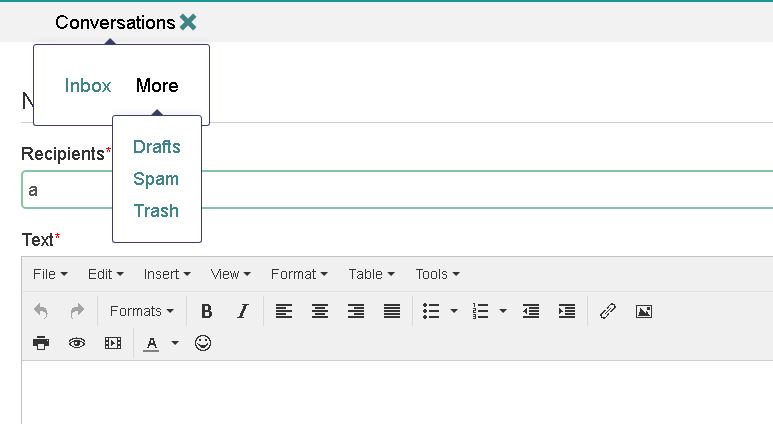This screenshot has height=424, width=773.
Task: Expand the Formats dropdown
Action: 141,311
